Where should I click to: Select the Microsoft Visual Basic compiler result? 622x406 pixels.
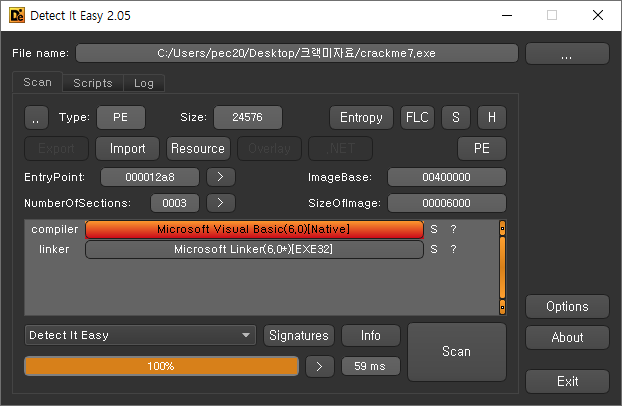tap(254, 229)
